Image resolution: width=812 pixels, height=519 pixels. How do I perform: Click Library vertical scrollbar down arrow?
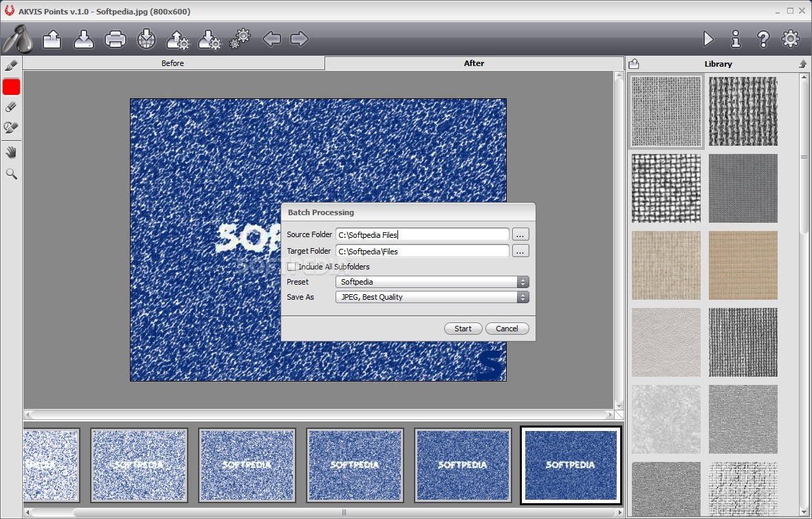[x=804, y=512]
